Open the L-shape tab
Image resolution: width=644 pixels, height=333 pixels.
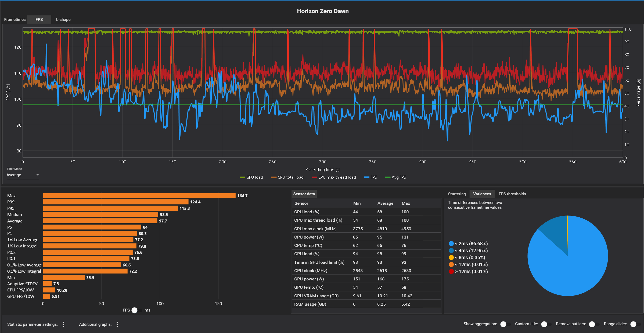tap(63, 20)
